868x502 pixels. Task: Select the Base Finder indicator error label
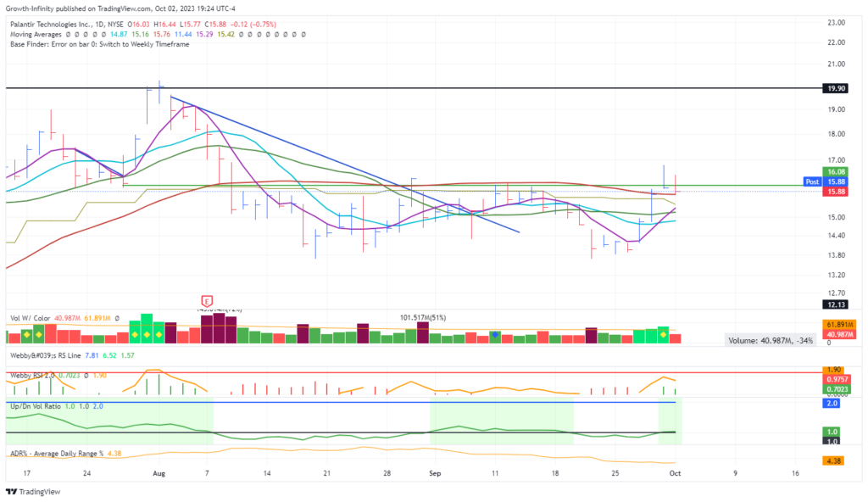tap(99, 44)
